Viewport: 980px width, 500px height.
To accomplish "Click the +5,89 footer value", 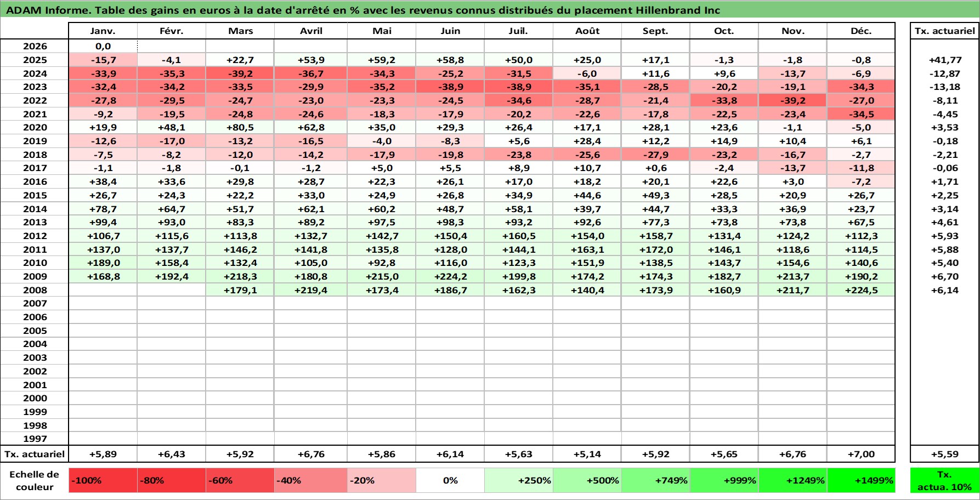I will [x=103, y=454].
